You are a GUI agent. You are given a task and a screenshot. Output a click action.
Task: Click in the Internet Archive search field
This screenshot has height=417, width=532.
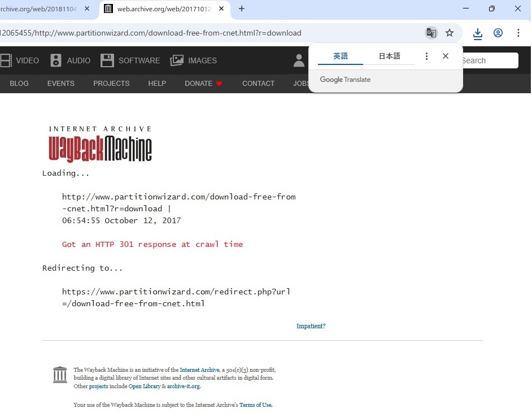coord(489,60)
